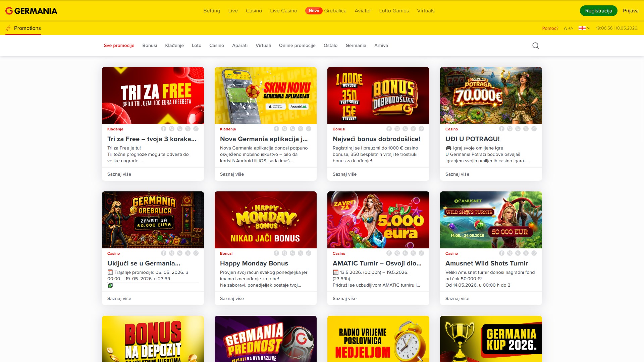The width and height of the screenshot is (644, 362).
Task: Share Happy Monday Bonus via Viber
Action: click(284, 253)
